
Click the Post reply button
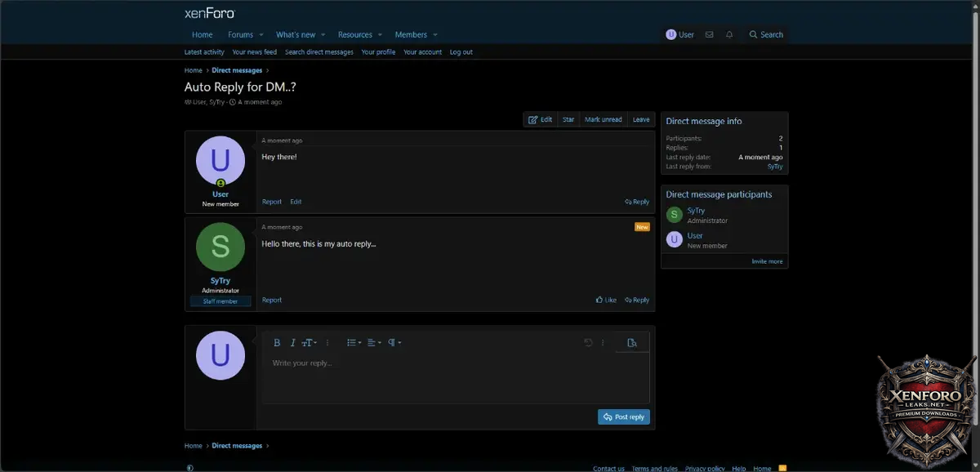pyautogui.click(x=624, y=416)
